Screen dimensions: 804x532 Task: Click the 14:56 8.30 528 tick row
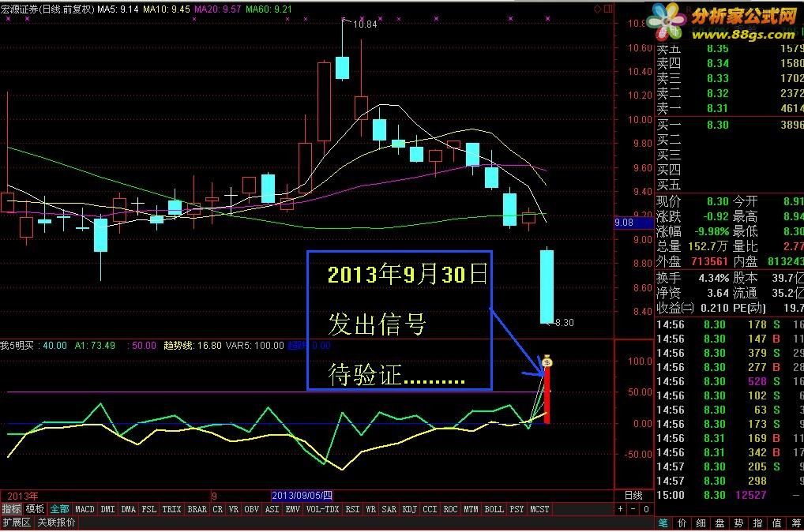pyautogui.click(x=730, y=381)
